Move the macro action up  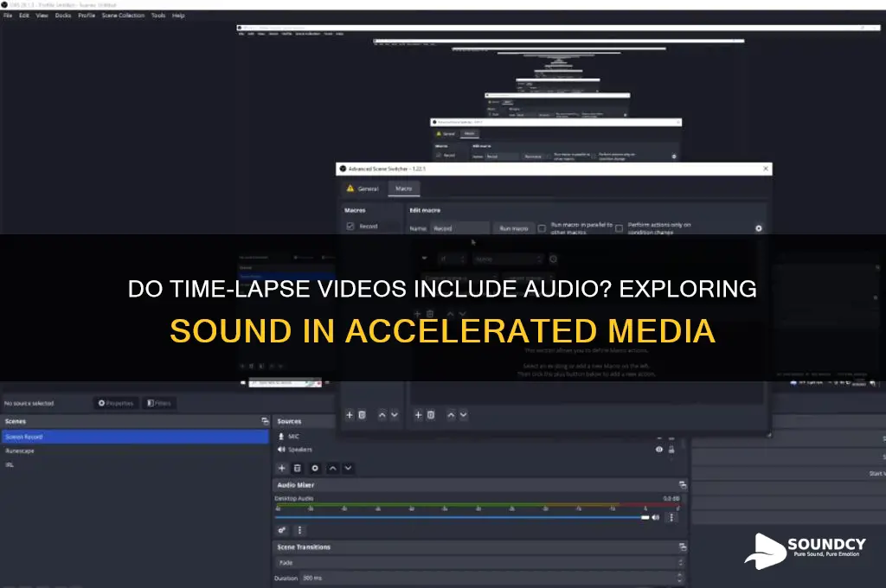click(x=451, y=415)
